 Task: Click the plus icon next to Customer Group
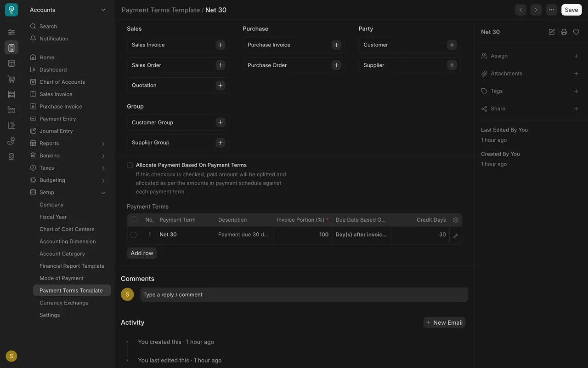point(220,122)
